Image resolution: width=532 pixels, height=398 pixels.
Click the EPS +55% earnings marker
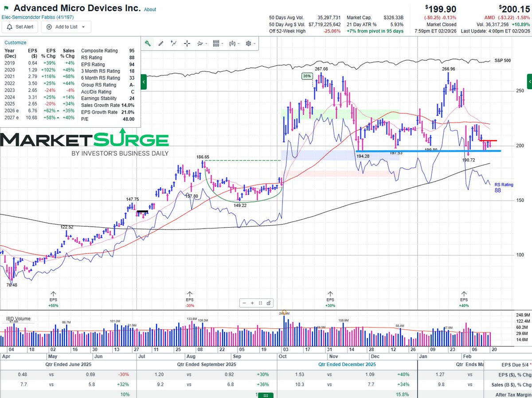click(54, 299)
